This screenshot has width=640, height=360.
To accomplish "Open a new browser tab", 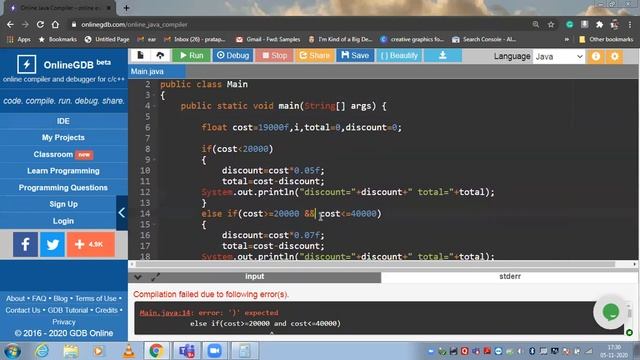I will [x=126, y=8].
